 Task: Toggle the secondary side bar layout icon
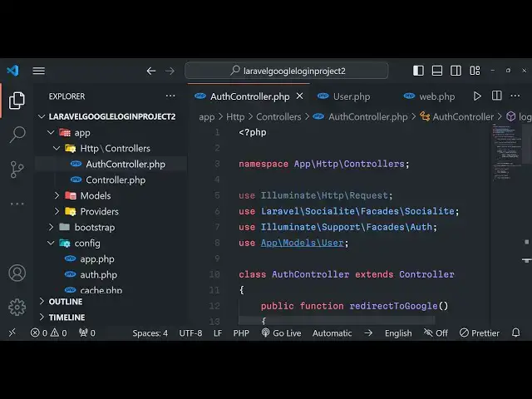click(456, 71)
